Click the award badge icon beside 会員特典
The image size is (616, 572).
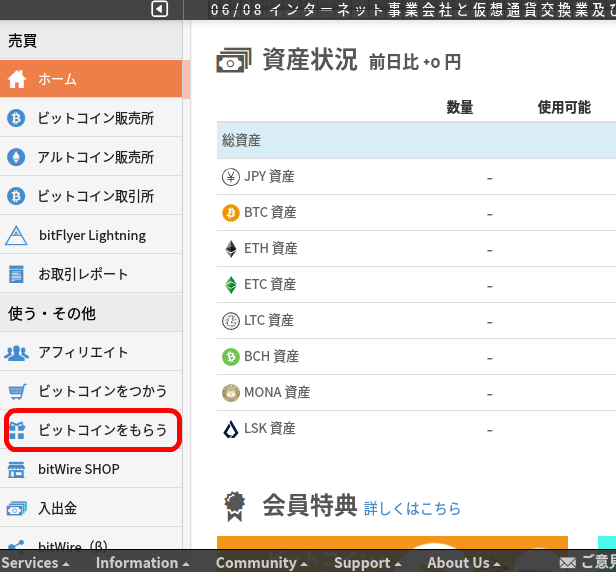coord(235,506)
